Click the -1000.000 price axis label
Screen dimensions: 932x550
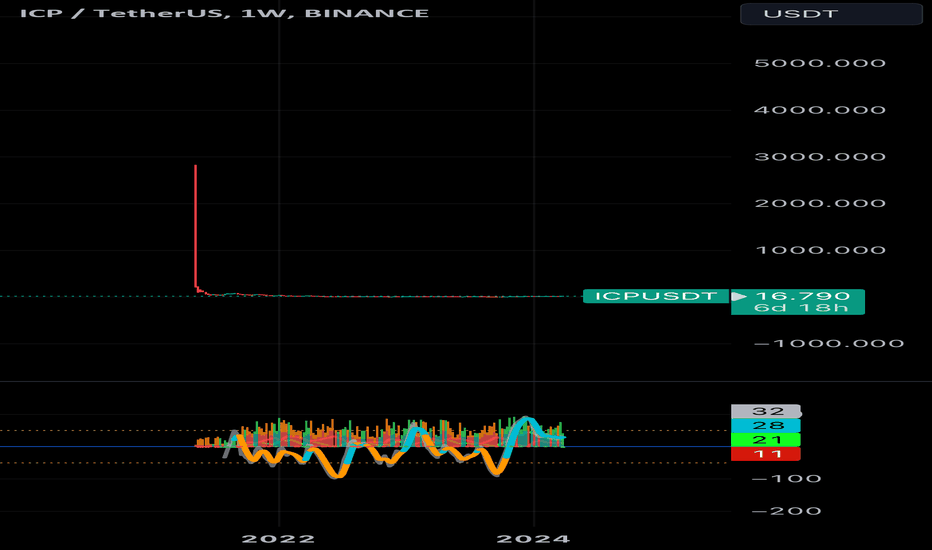pyautogui.click(x=829, y=344)
